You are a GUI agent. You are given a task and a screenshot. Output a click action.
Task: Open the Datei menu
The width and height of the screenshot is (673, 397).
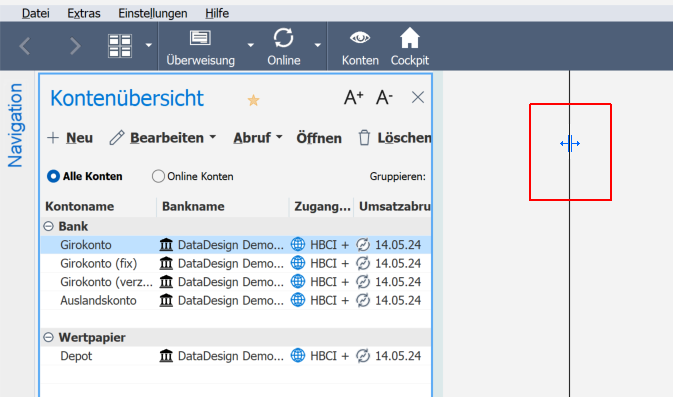pos(36,13)
